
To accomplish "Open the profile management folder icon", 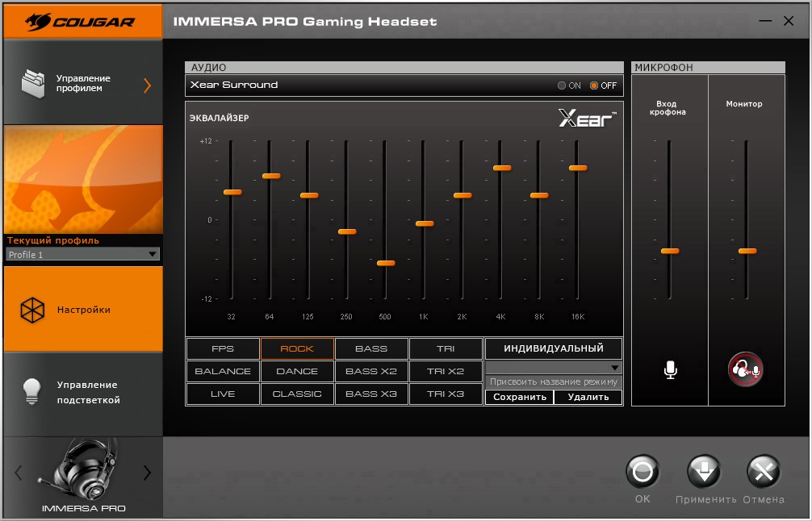I will pos(33,85).
